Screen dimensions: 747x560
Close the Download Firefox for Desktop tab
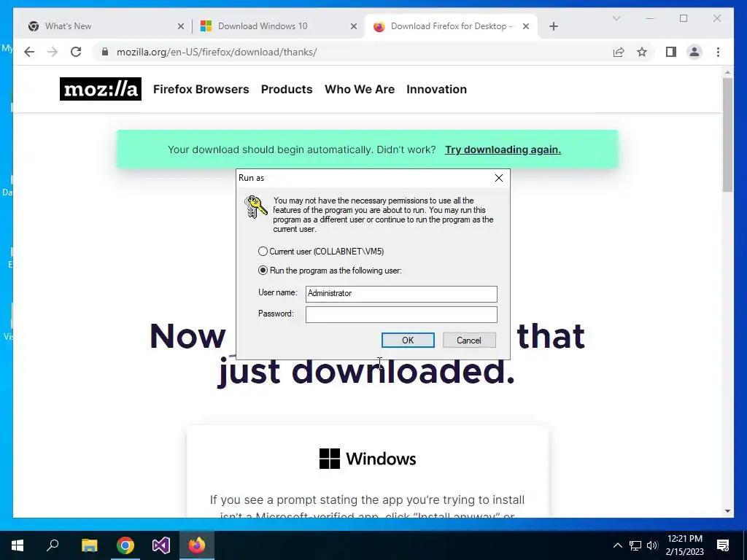526,26
